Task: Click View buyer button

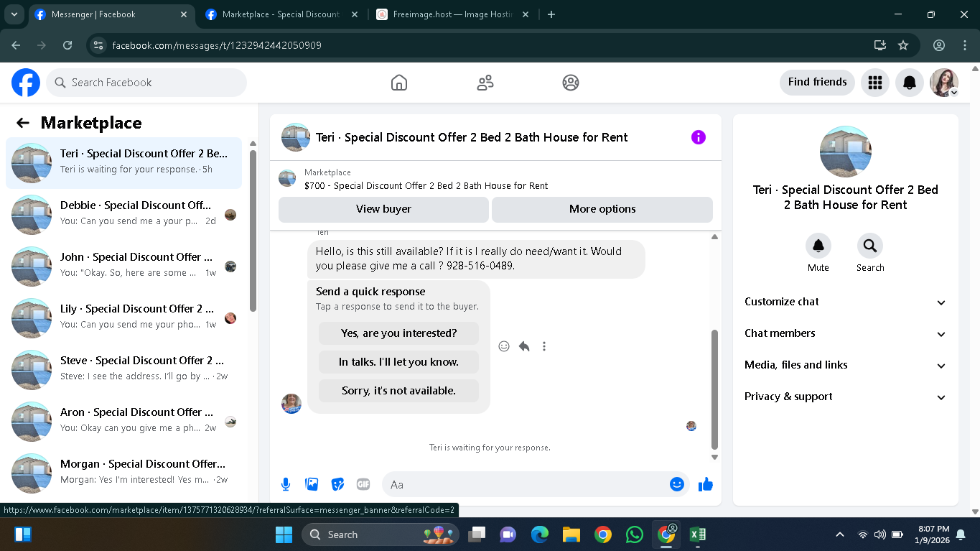Action: pyautogui.click(x=383, y=209)
